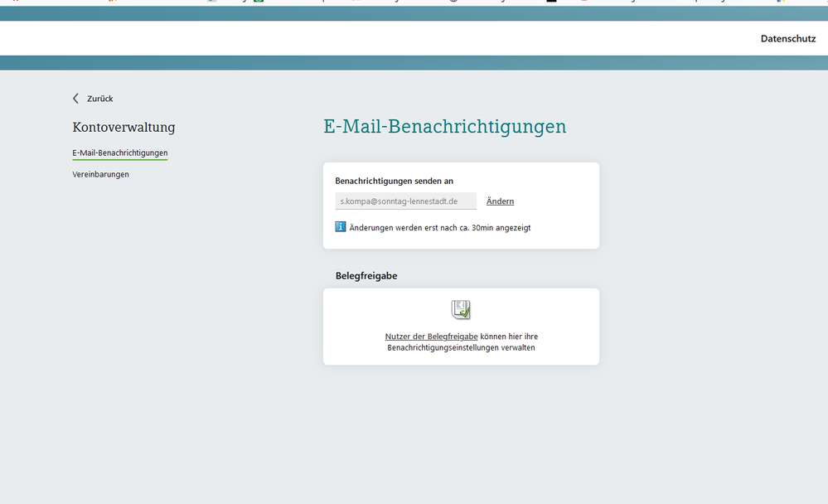Open the Datenschutz link in header
Viewport: 828px width, 504px height.
tap(787, 38)
